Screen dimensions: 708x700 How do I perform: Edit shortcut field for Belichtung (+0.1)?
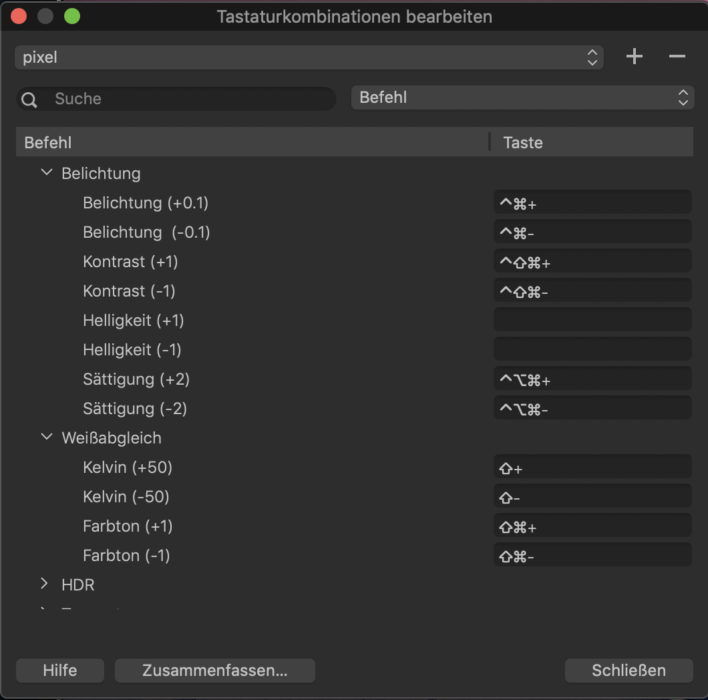[x=592, y=203]
